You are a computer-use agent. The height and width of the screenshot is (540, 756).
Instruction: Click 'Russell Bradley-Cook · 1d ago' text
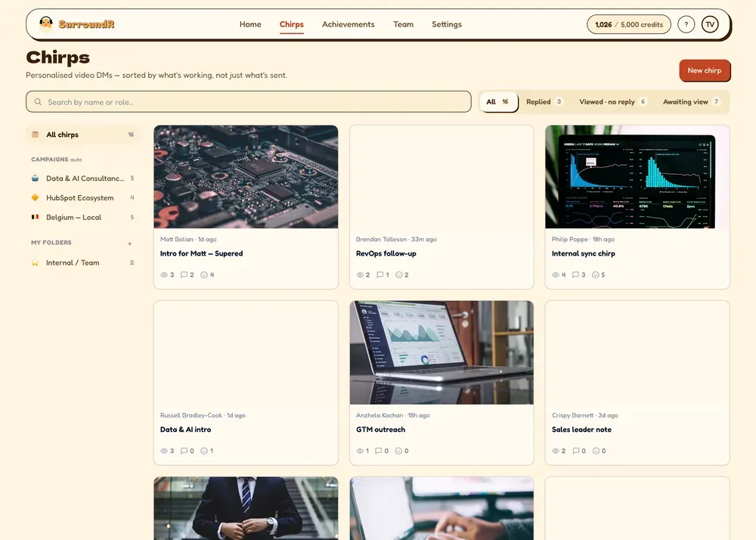203,415
